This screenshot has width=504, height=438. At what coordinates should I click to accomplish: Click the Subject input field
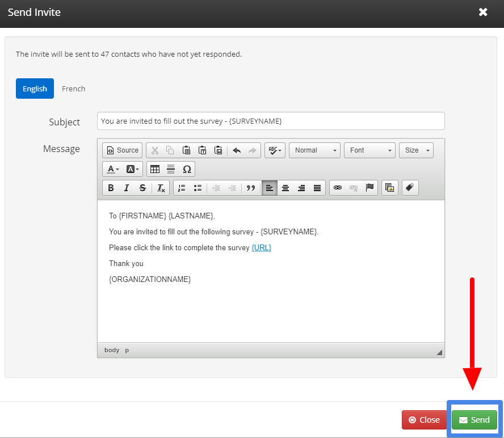271,121
